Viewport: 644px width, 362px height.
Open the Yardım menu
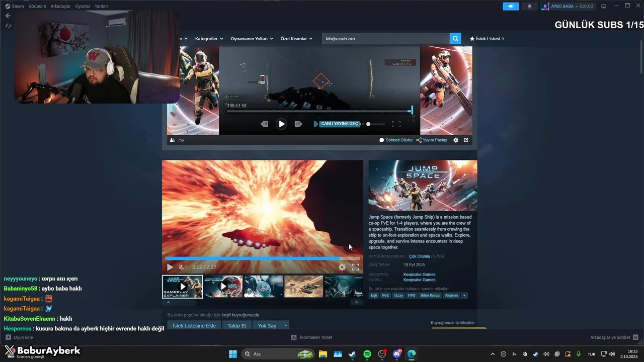pyautogui.click(x=101, y=6)
